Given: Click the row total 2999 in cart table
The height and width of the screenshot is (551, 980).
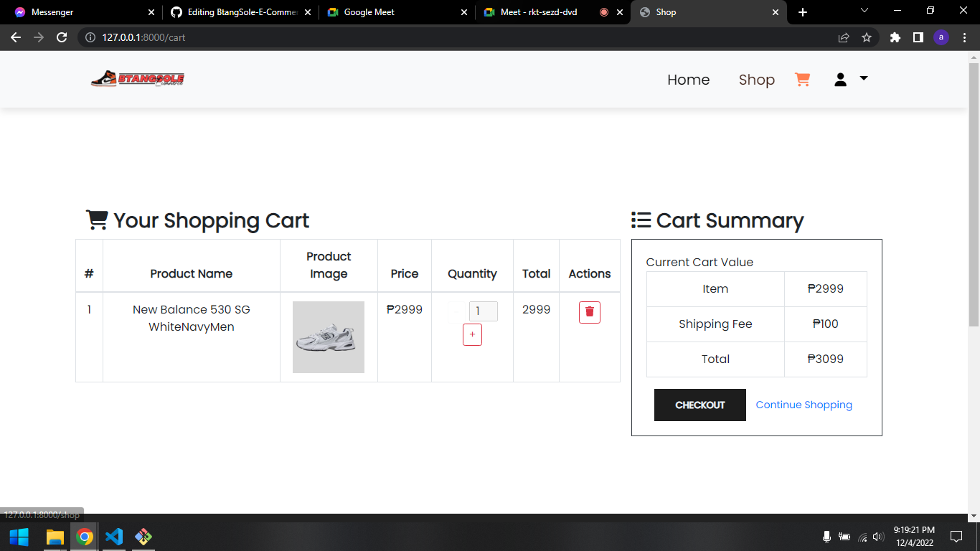Looking at the screenshot, I should pyautogui.click(x=536, y=309).
